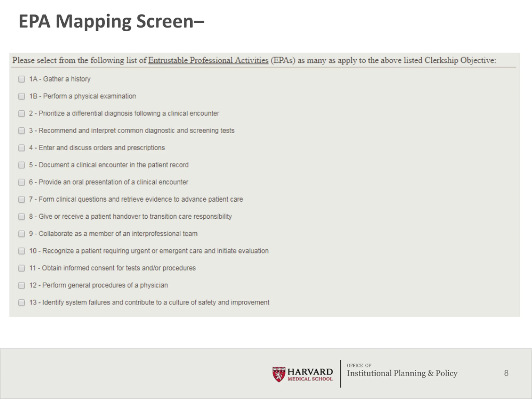Image resolution: width=532 pixels, height=399 pixels.
Task: Check Recognize a patient requiring urgent care
Action: (22, 251)
